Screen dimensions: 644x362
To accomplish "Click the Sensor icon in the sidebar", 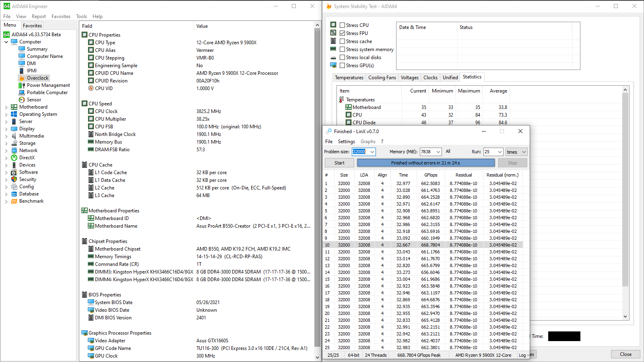I will [x=22, y=100].
